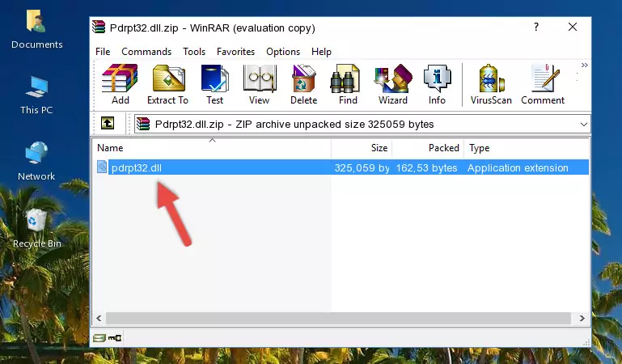622x364 pixels.
Task: Open the Commands menu
Action: pyautogui.click(x=146, y=52)
